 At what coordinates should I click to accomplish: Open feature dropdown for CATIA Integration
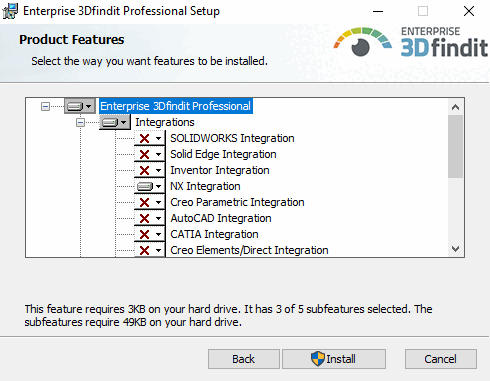tap(150, 234)
